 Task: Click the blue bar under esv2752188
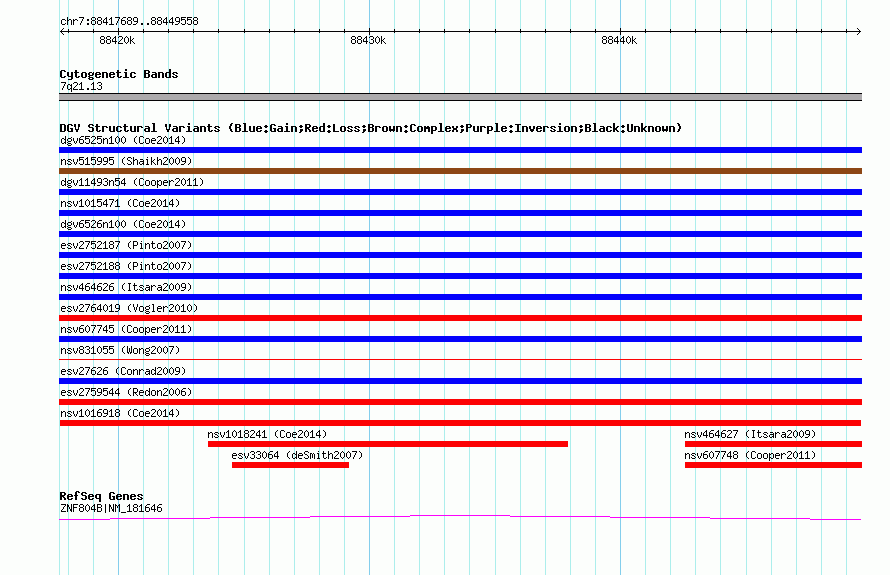point(460,276)
